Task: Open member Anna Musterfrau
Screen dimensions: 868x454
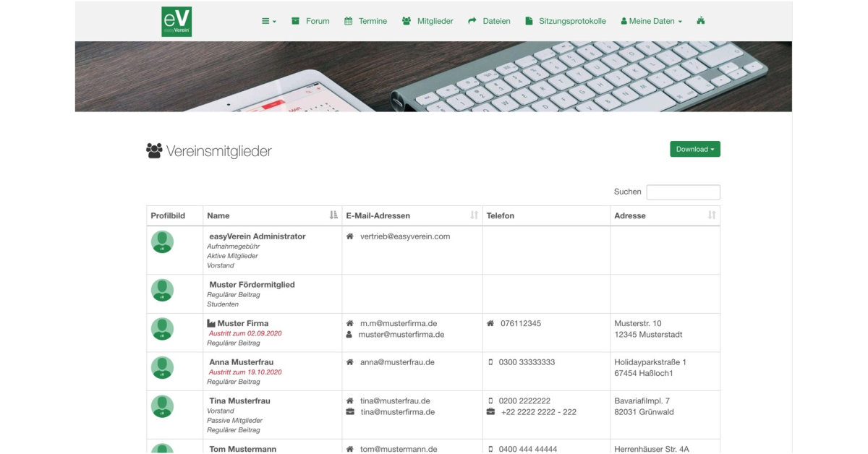Action: click(x=242, y=362)
